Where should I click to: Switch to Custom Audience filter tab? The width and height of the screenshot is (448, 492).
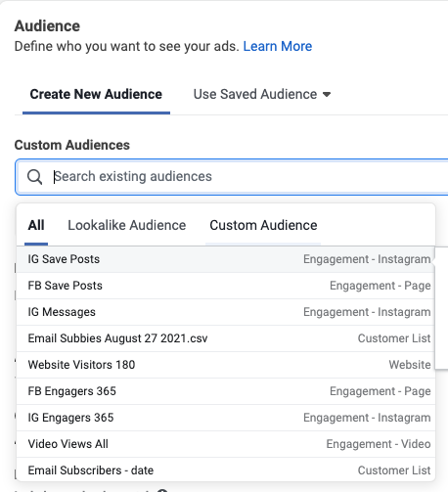263,225
